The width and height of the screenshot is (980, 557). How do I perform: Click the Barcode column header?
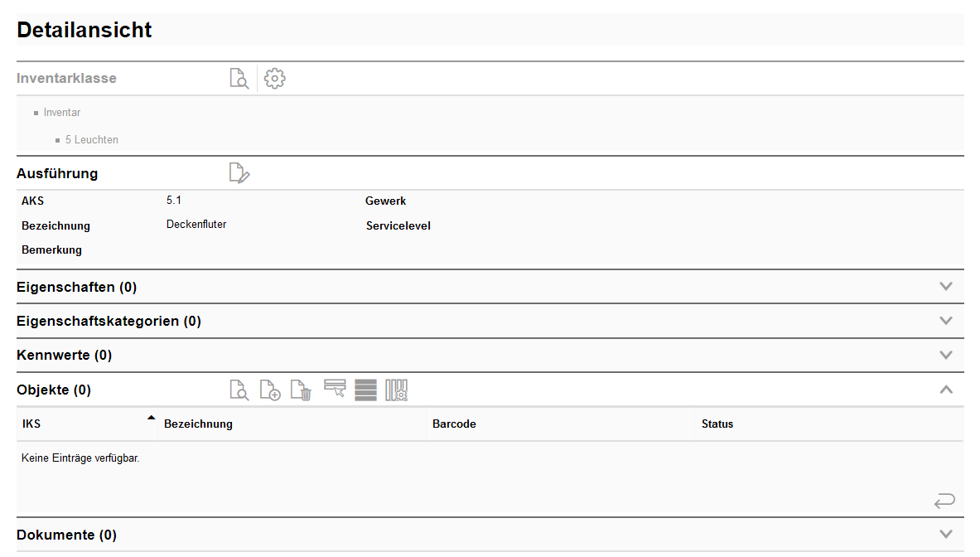pyautogui.click(x=454, y=424)
